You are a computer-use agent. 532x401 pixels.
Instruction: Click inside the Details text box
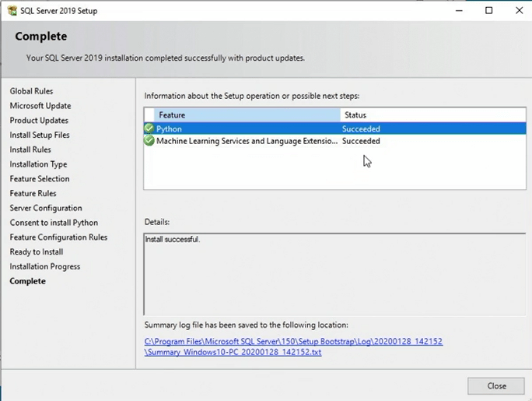click(x=334, y=273)
